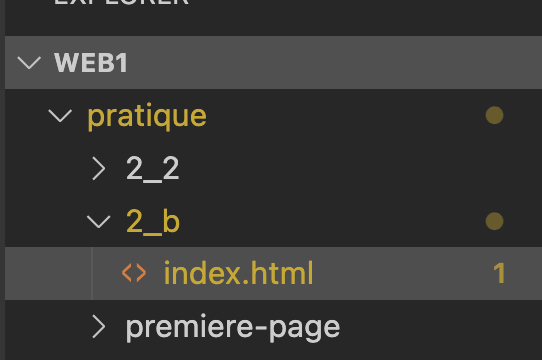Collapse the pratique folder using its chevron

pyautogui.click(x=60, y=116)
